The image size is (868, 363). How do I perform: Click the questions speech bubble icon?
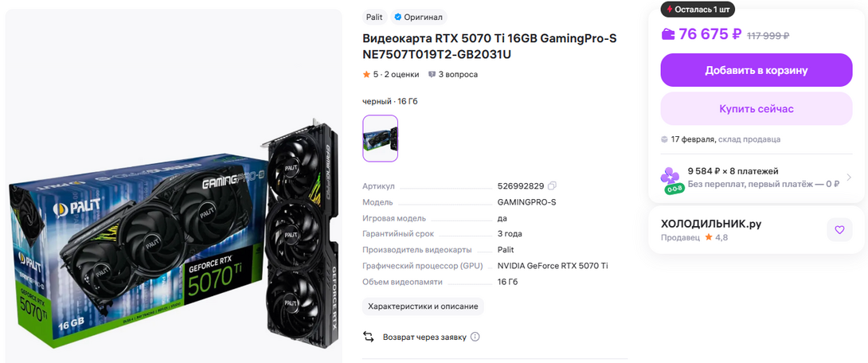[x=432, y=74]
